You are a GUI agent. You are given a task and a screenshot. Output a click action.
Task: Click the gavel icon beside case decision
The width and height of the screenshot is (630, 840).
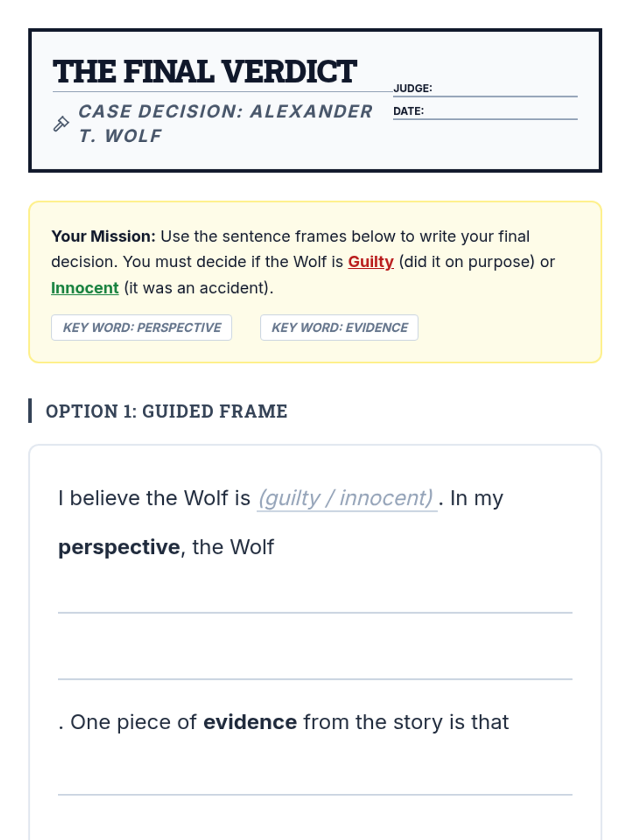[x=61, y=124]
